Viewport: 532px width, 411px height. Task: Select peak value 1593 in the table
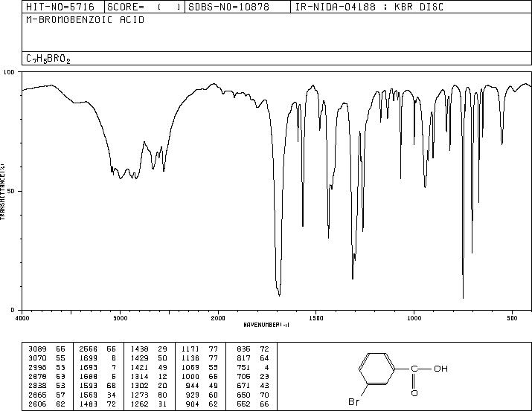tap(89, 386)
